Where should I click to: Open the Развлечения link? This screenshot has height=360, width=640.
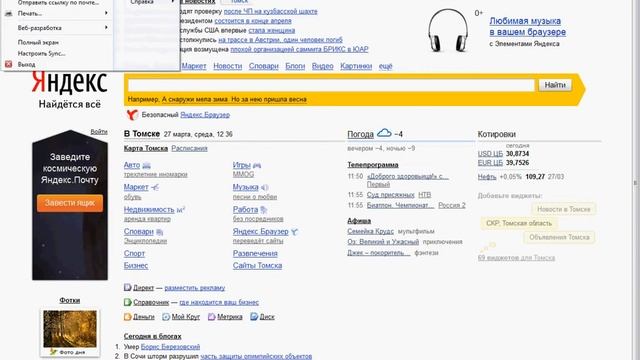pyautogui.click(x=255, y=253)
